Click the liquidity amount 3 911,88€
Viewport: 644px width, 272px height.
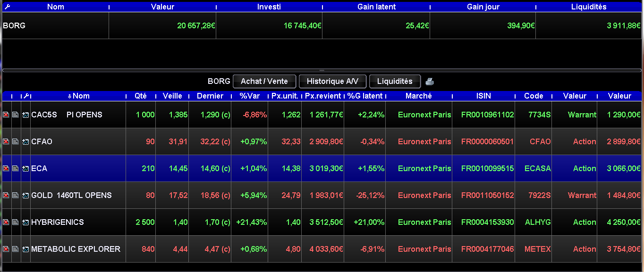624,25
